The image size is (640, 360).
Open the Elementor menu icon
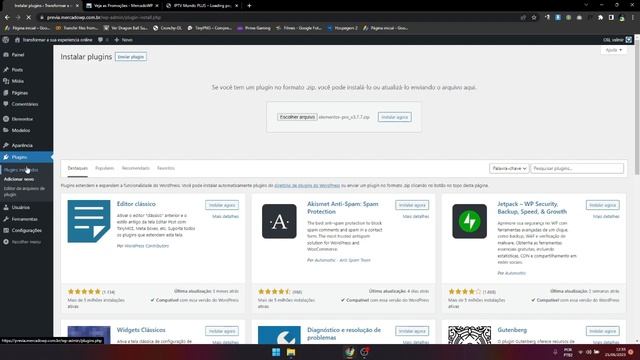6,119
